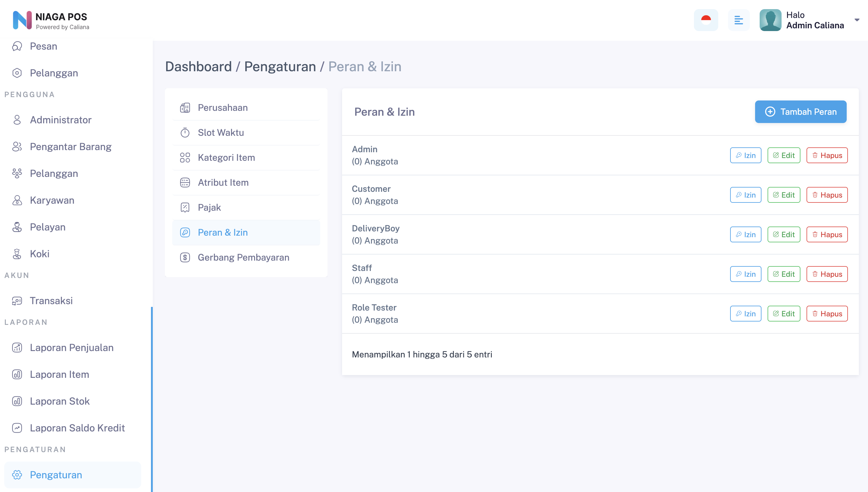Open the Pengaturan gear icon
Screen dimensions: 868x492
[x=17, y=475]
